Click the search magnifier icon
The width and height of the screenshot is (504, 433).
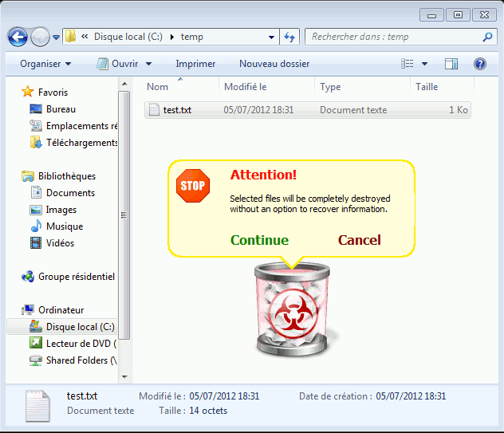[487, 37]
